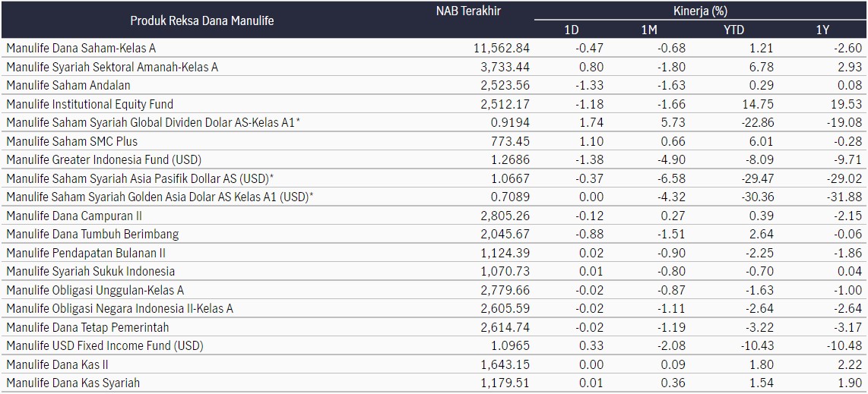Click NAB value 1.0965
Screen dimensions: 868x394
[x=512, y=346]
